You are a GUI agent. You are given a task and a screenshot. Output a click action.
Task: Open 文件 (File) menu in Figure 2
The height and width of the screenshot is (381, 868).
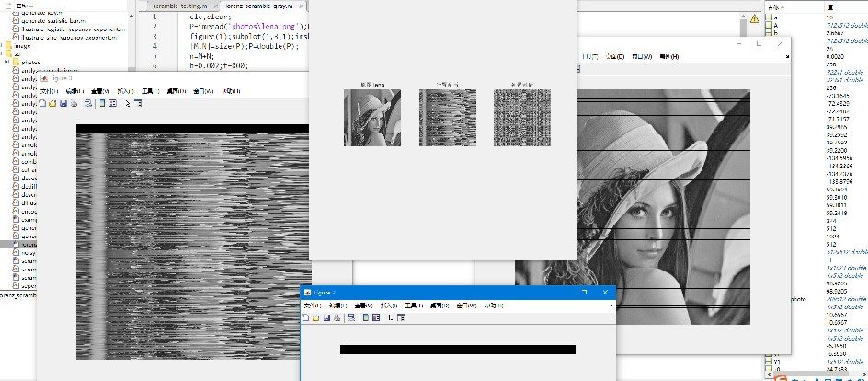point(313,306)
